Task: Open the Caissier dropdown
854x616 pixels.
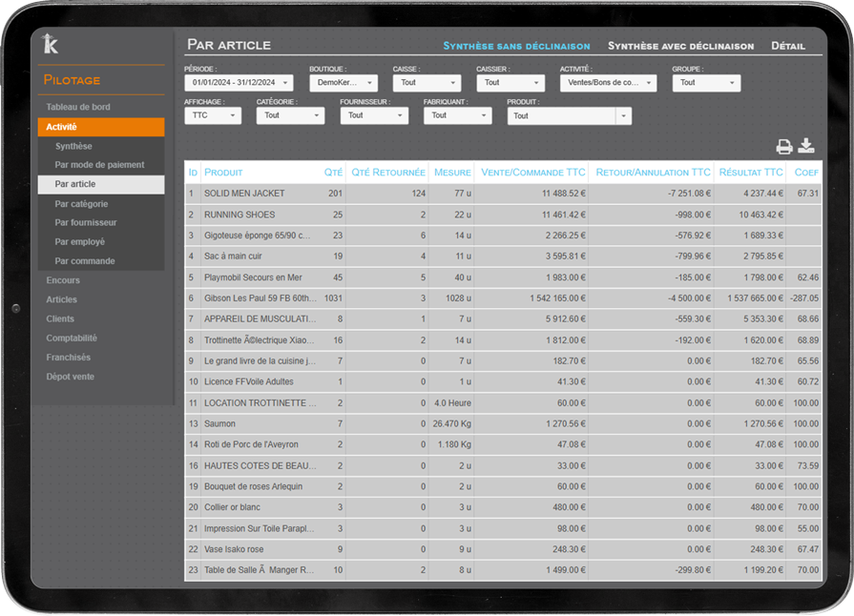Action: tap(510, 83)
